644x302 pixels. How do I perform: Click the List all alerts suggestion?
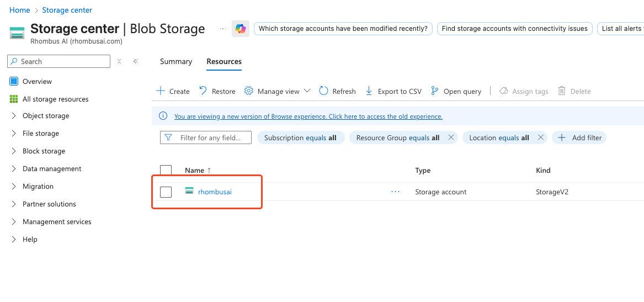(x=621, y=29)
